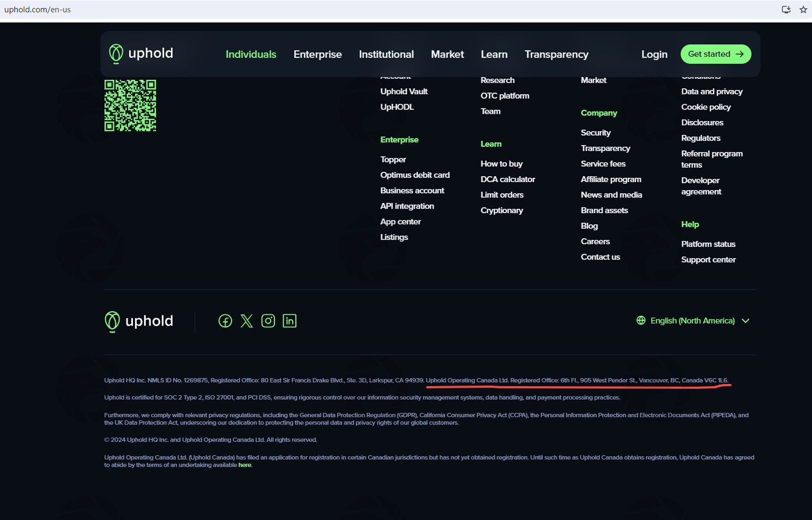
Task: Open the footer Transparency link
Action: (x=606, y=148)
